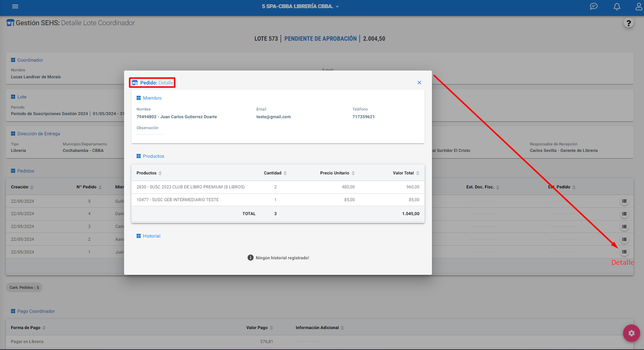Click the PENDIENTE DE APROBACIÓN status label
644x350 pixels.
coord(320,39)
